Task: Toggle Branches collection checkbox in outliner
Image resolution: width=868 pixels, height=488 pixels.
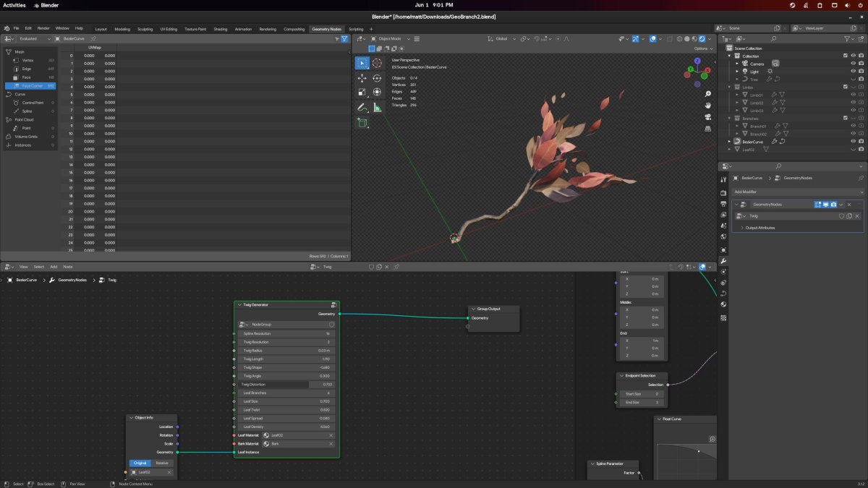Action: point(845,118)
